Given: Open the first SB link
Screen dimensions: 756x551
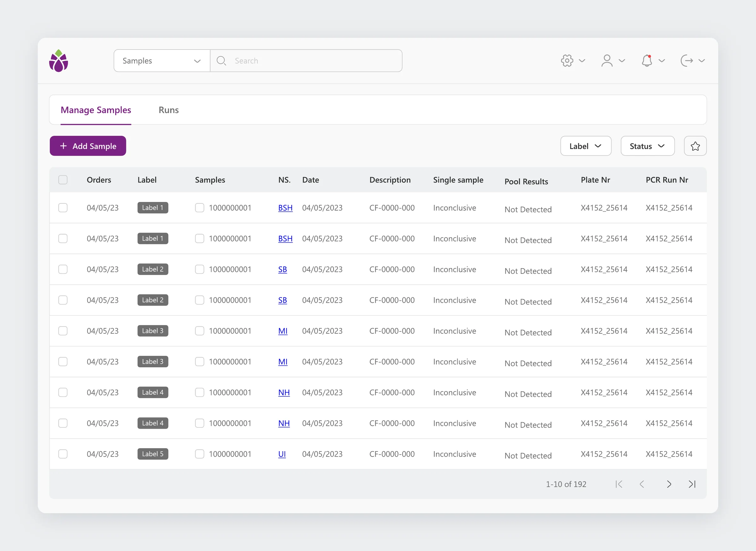Looking at the screenshot, I should click(x=283, y=269).
